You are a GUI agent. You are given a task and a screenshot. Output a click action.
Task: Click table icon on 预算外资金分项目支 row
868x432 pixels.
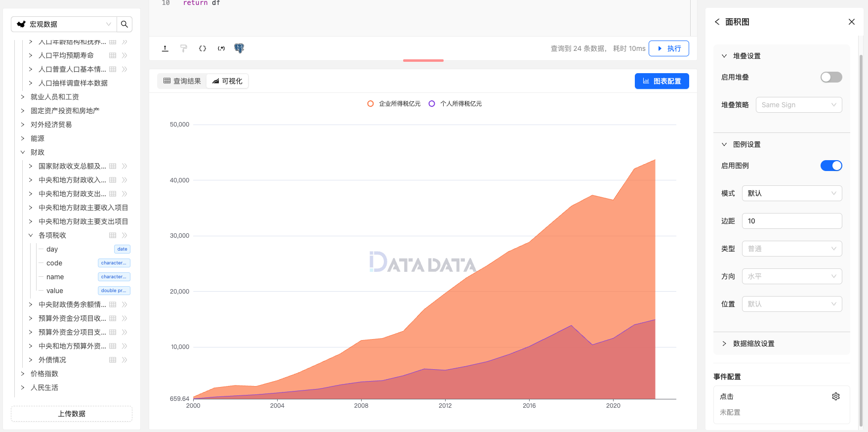click(x=113, y=332)
